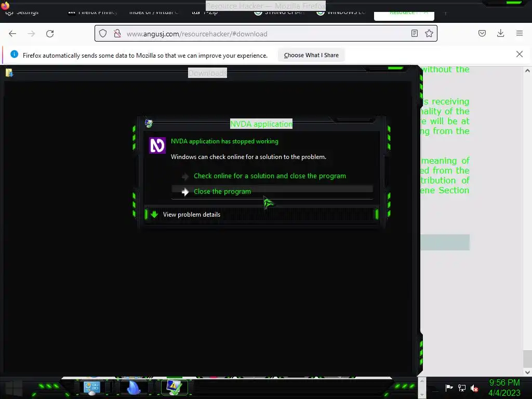Switch to the STRING CHANGE tab
The height and width of the screenshot is (399, 532).
(x=280, y=13)
